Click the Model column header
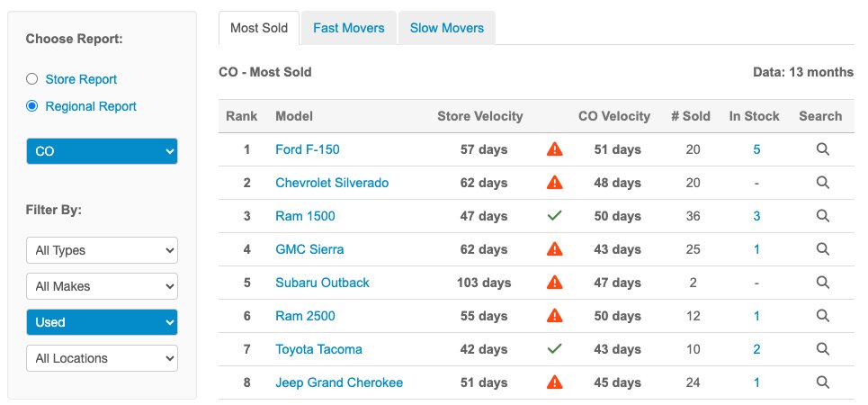This screenshot has height=405, width=868. [x=294, y=116]
